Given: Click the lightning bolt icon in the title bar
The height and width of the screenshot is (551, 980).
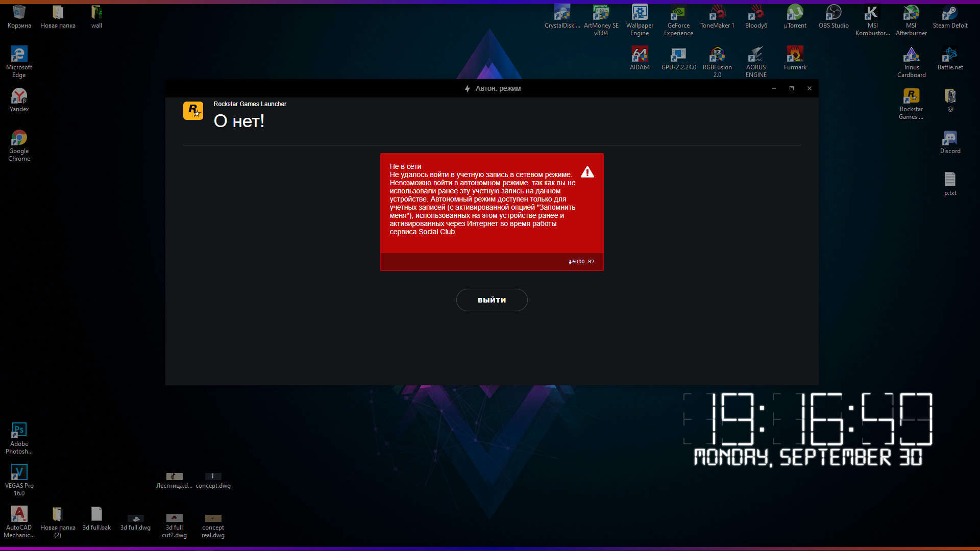Looking at the screenshot, I should click(467, 89).
